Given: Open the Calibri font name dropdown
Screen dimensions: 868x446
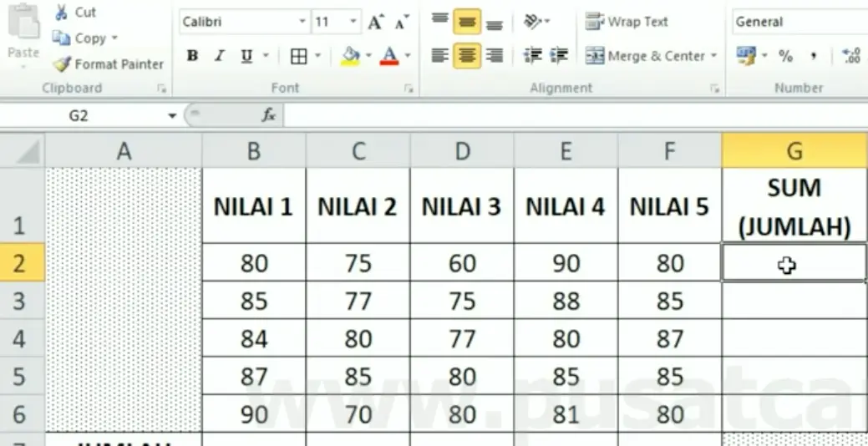Looking at the screenshot, I should point(302,22).
